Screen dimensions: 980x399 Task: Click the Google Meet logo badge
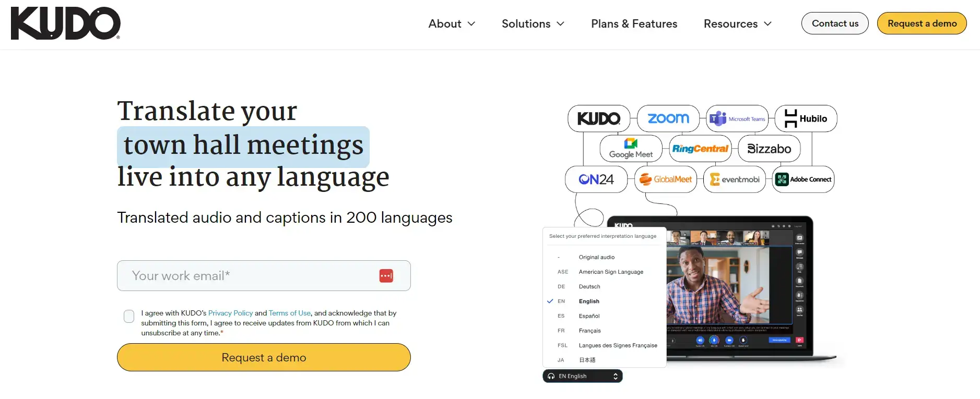coord(631,149)
